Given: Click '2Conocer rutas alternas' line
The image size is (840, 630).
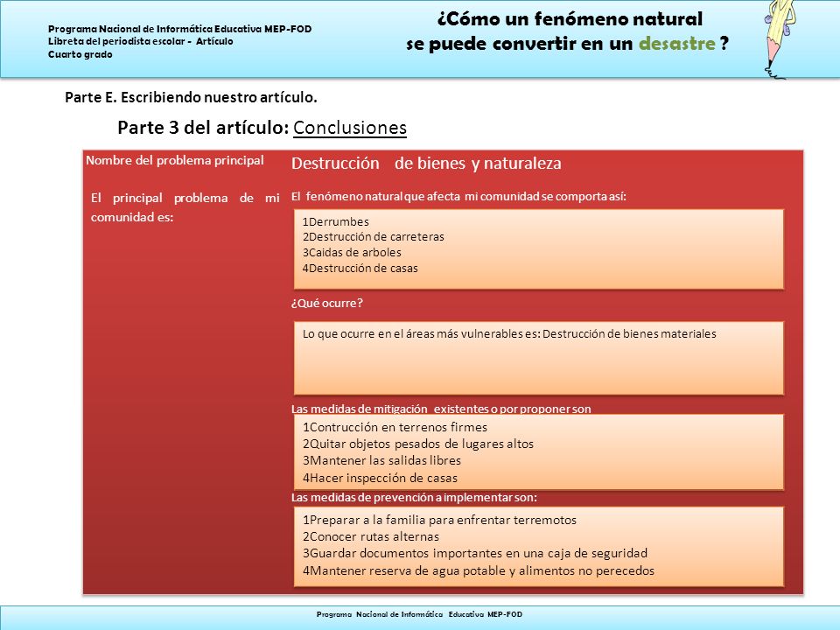Looking at the screenshot, I should pyautogui.click(x=371, y=536).
